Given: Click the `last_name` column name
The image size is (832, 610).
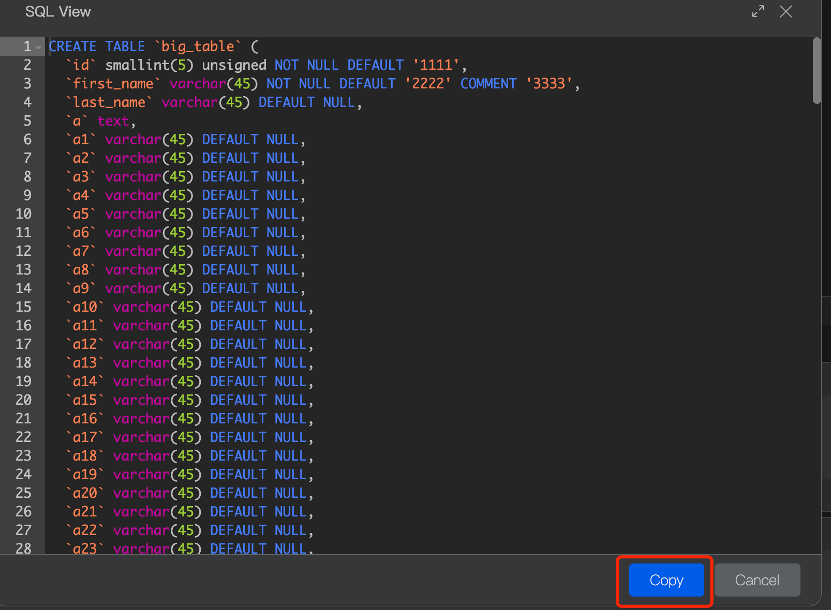Looking at the screenshot, I should click(x=109, y=102).
